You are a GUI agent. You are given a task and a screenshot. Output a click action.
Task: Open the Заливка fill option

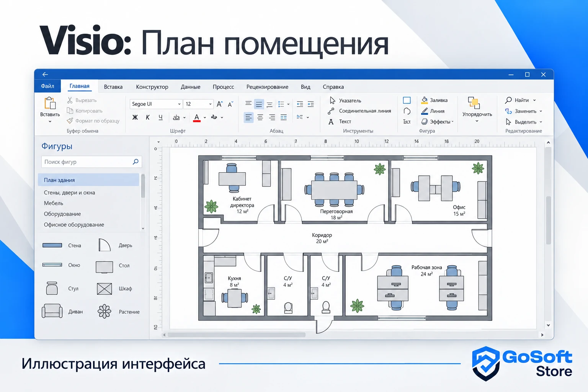tap(434, 100)
